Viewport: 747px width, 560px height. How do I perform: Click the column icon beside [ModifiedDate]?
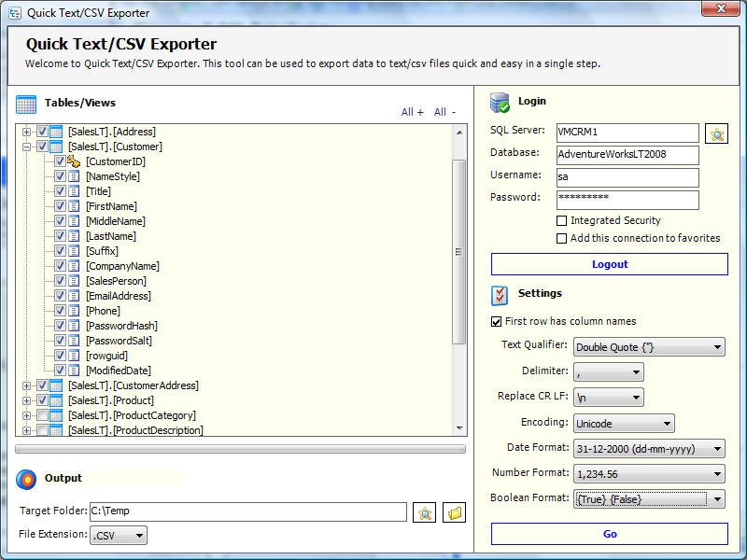pyautogui.click(x=74, y=371)
